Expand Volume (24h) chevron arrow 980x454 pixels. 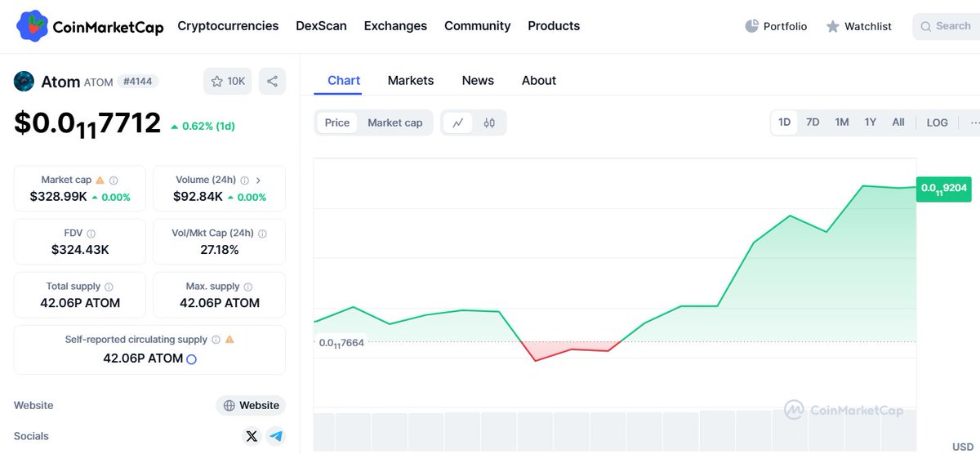click(x=259, y=180)
